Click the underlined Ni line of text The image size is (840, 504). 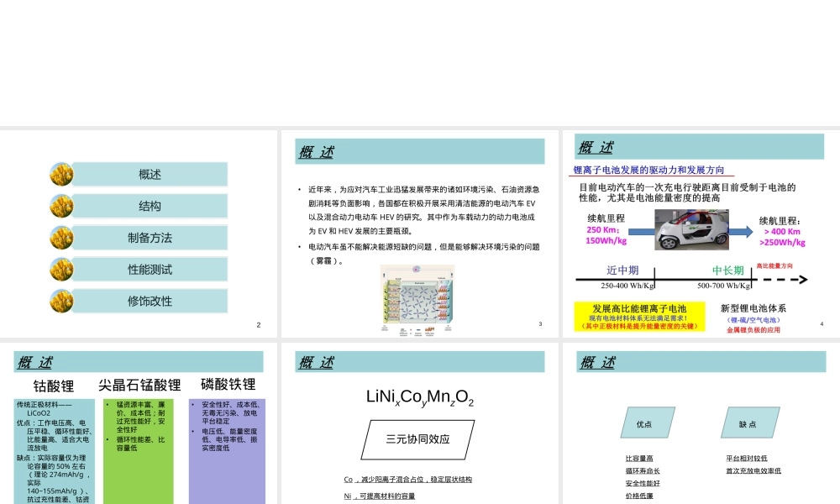(x=380, y=496)
